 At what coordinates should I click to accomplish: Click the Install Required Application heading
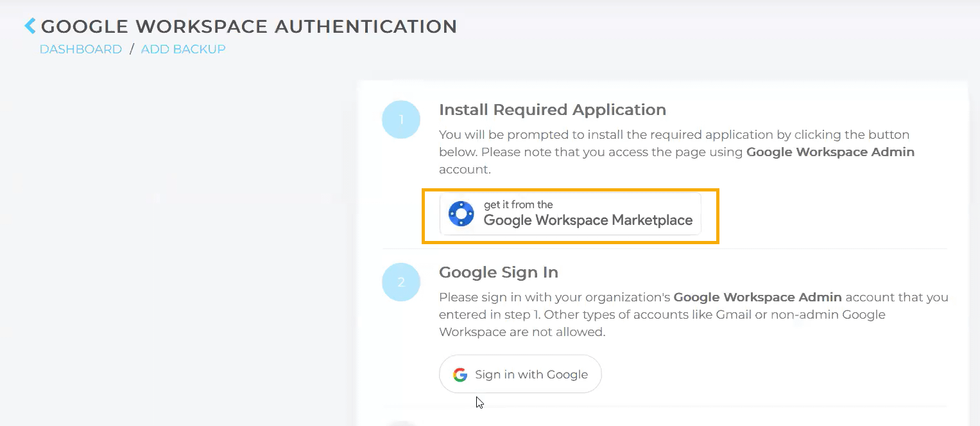pyautogui.click(x=552, y=110)
